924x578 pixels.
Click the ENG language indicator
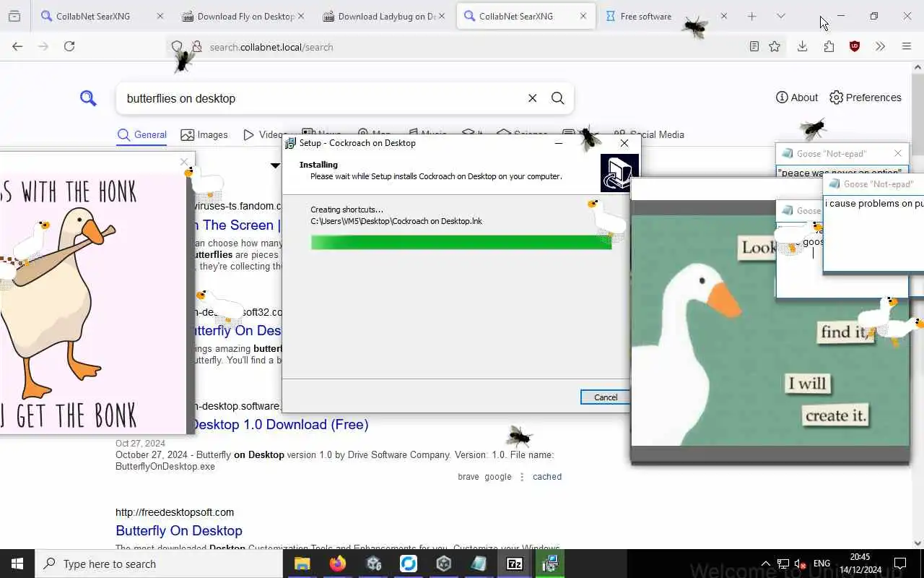tap(821, 564)
